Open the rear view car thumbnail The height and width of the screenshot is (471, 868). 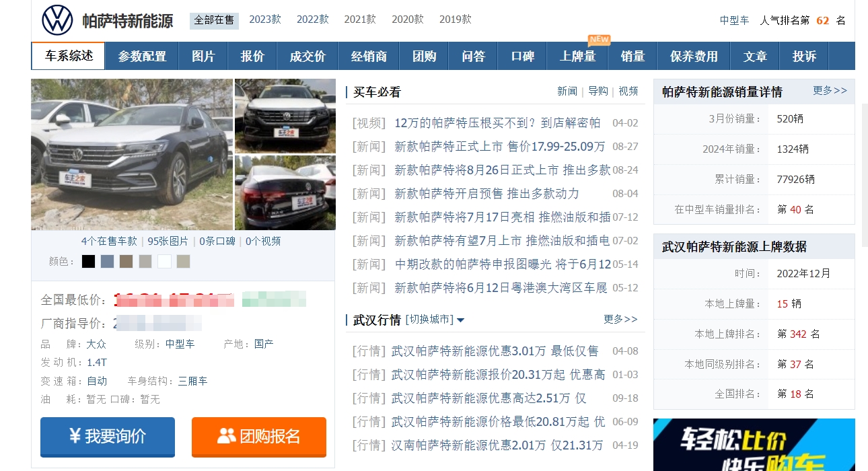click(x=285, y=192)
